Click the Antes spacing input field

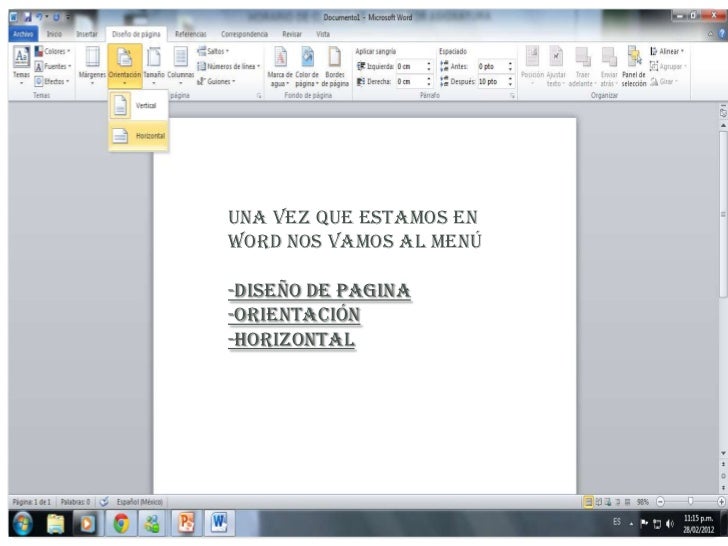point(492,66)
